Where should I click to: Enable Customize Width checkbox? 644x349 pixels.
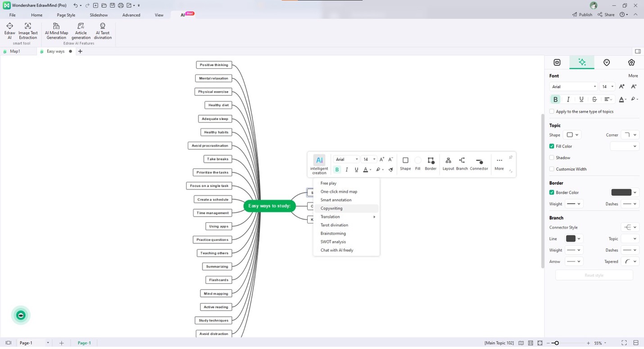552,169
